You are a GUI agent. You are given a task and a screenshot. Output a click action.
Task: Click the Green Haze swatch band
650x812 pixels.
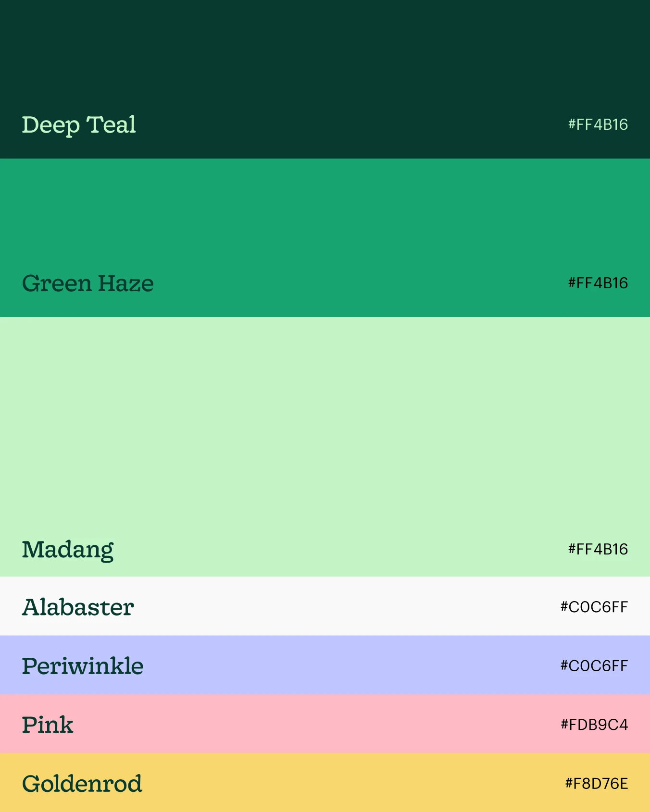(325, 238)
